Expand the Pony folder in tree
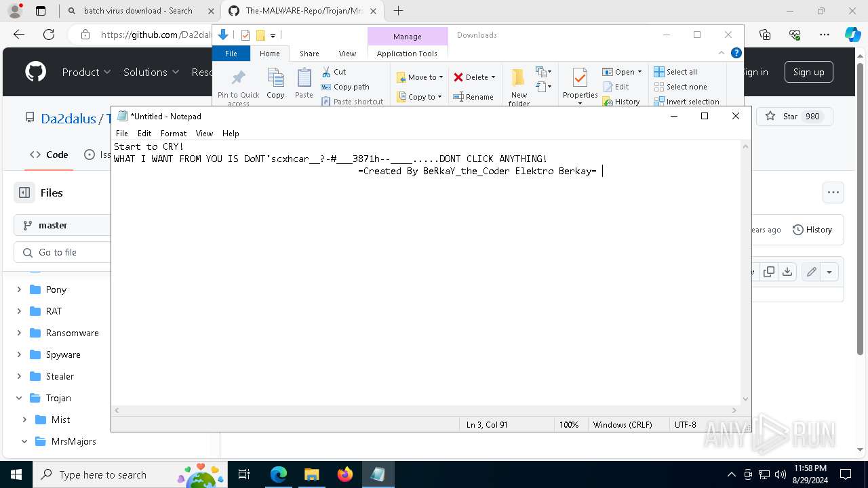 click(x=19, y=289)
